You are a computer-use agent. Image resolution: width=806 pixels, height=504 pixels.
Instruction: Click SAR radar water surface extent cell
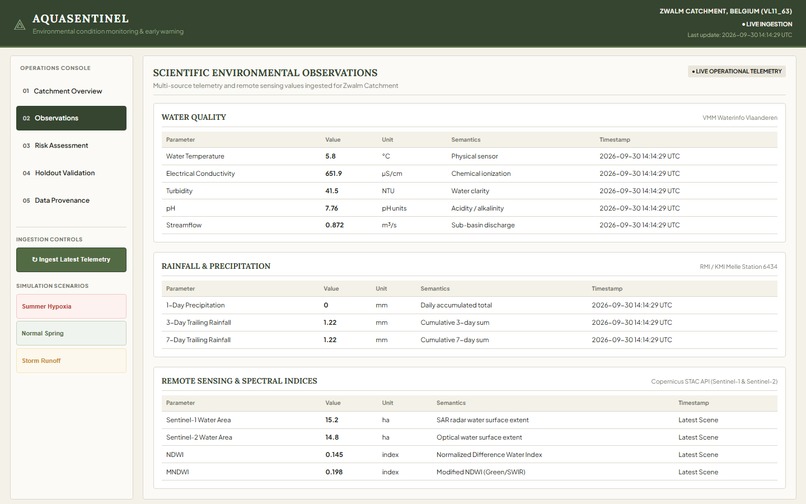482,420
